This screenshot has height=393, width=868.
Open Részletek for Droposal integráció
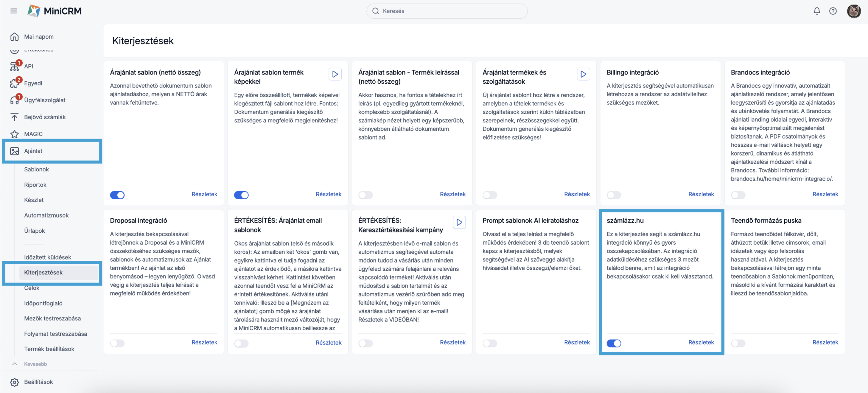204,342
